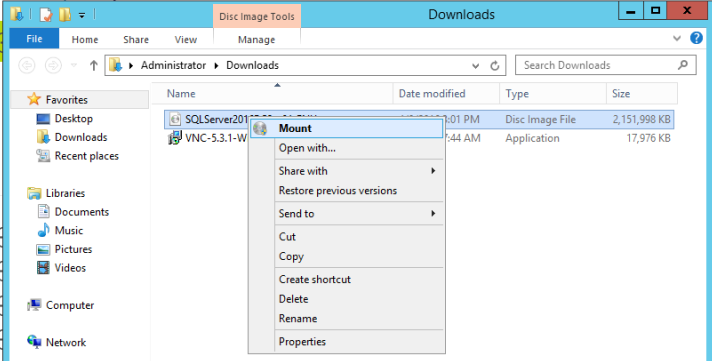This screenshot has height=361, width=712.
Task: Open Recent places in navigation pane
Action: point(86,156)
